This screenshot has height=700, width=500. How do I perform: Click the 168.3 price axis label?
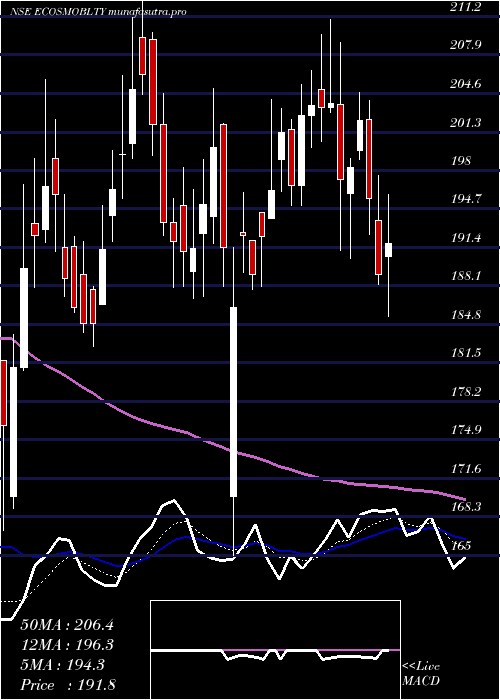tap(468, 507)
